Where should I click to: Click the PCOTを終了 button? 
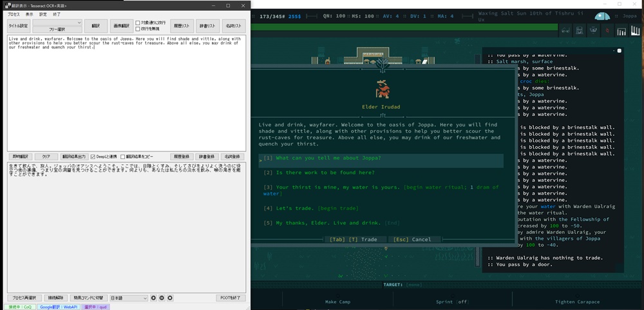(x=231, y=298)
